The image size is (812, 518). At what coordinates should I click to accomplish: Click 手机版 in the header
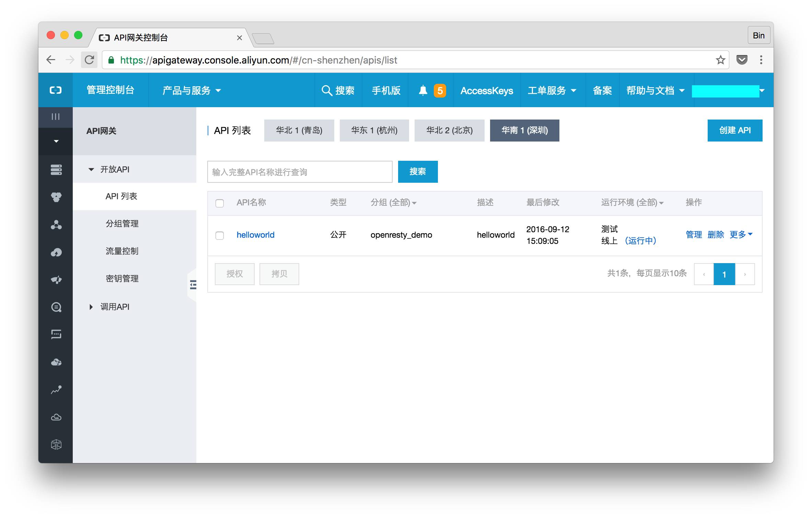click(386, 90)
